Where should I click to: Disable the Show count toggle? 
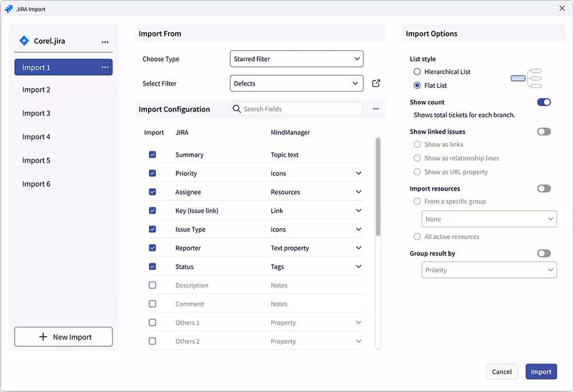(x=544, y=102)
